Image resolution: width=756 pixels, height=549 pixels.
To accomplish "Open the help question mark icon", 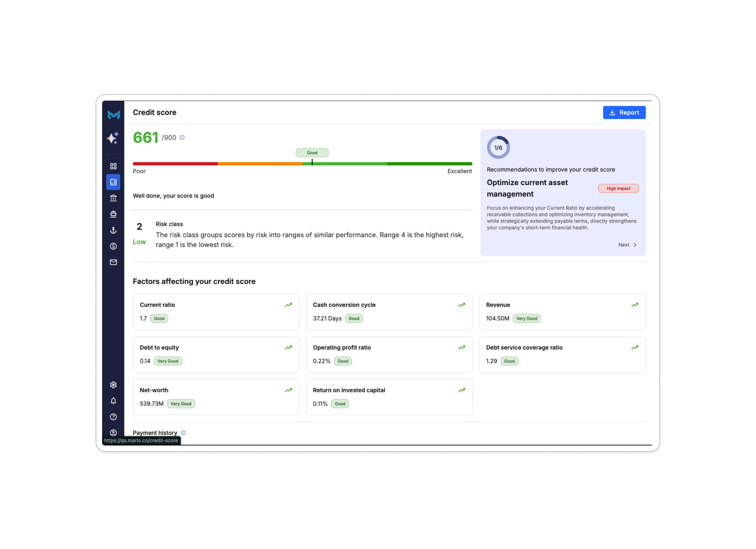I will (113, 417).
